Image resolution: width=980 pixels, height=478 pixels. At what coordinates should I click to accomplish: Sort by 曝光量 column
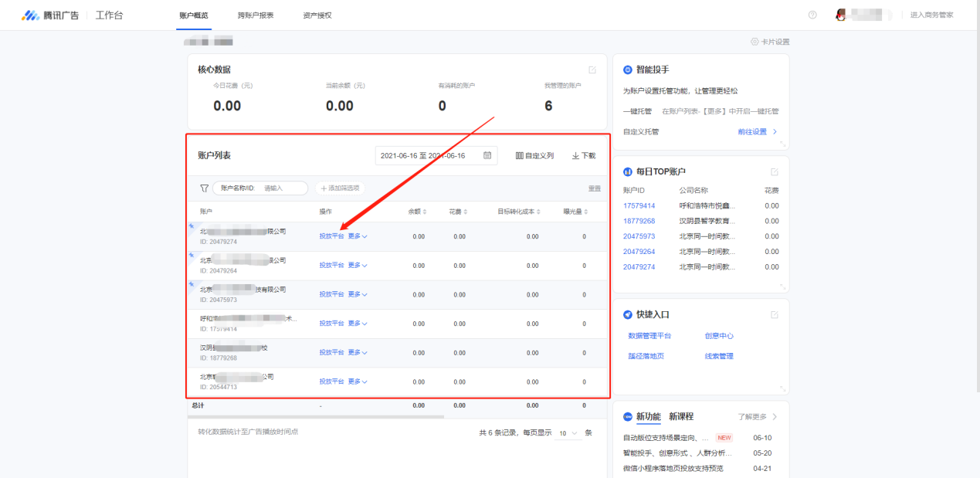(576, 212)
